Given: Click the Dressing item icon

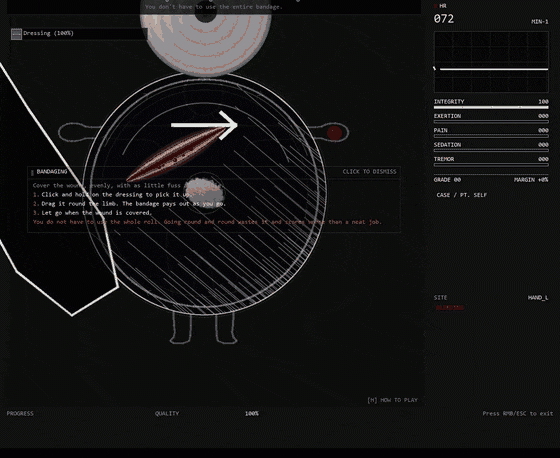Looking at the screenshot, I should tap(16, 34).
